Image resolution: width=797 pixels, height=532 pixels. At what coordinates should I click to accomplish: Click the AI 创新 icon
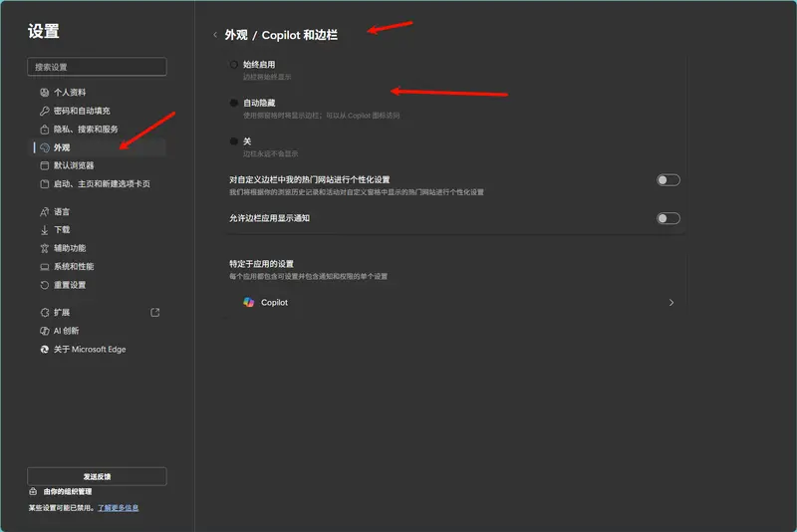pyautogui.click(x=45, y=331)
